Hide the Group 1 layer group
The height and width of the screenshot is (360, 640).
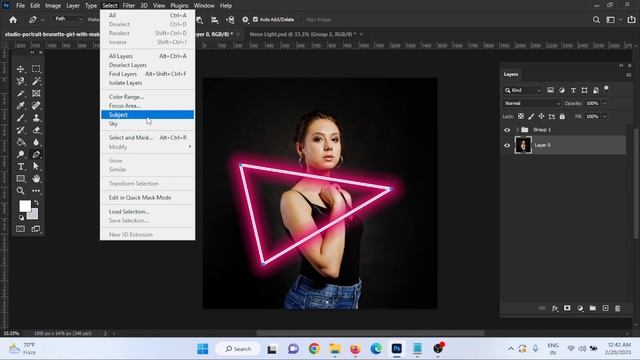(507, 130)
